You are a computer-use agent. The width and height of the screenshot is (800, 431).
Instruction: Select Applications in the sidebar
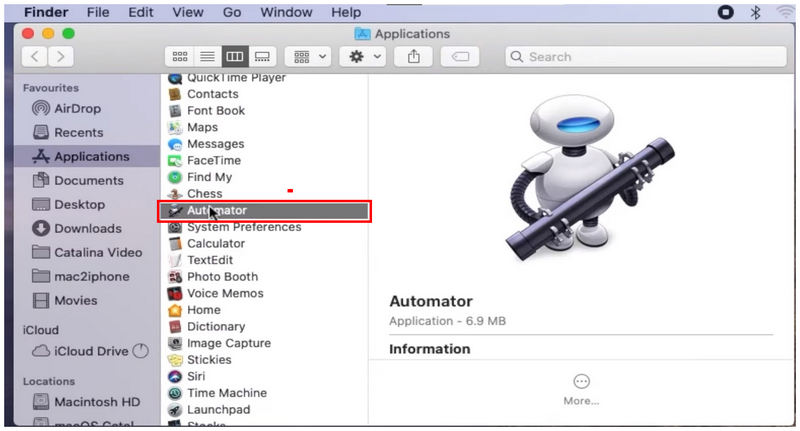pyautogui.click(x=87, y=156)
